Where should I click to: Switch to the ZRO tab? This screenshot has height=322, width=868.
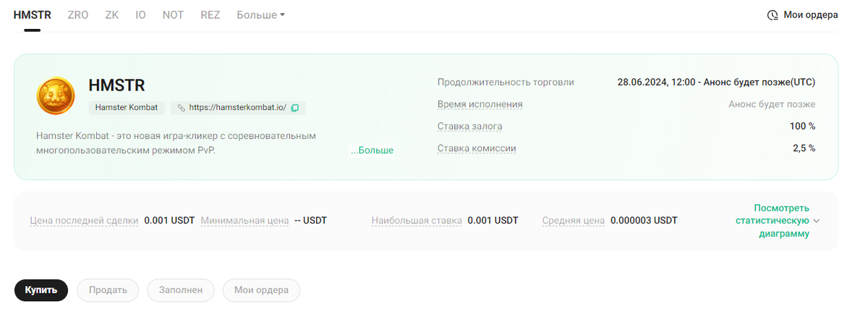coord(78,14)
